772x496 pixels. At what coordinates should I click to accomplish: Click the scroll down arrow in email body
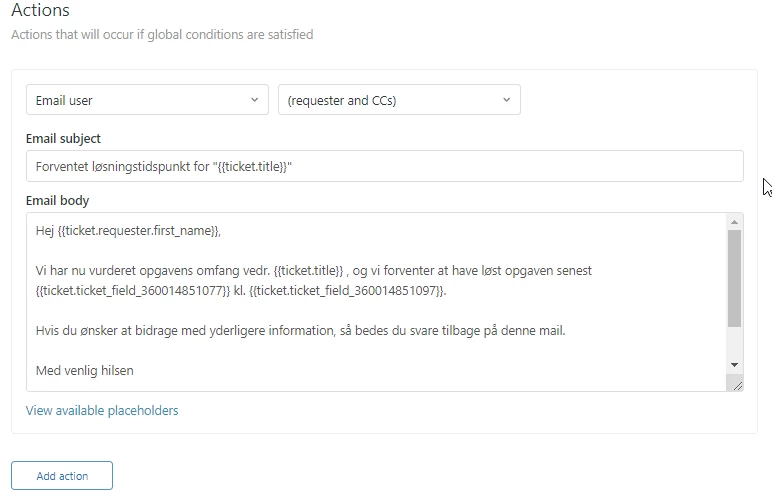tap(734, 365)
